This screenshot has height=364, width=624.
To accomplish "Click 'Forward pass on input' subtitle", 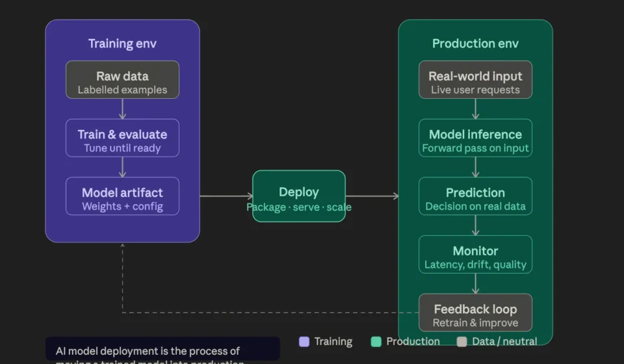I will point(475,148).
